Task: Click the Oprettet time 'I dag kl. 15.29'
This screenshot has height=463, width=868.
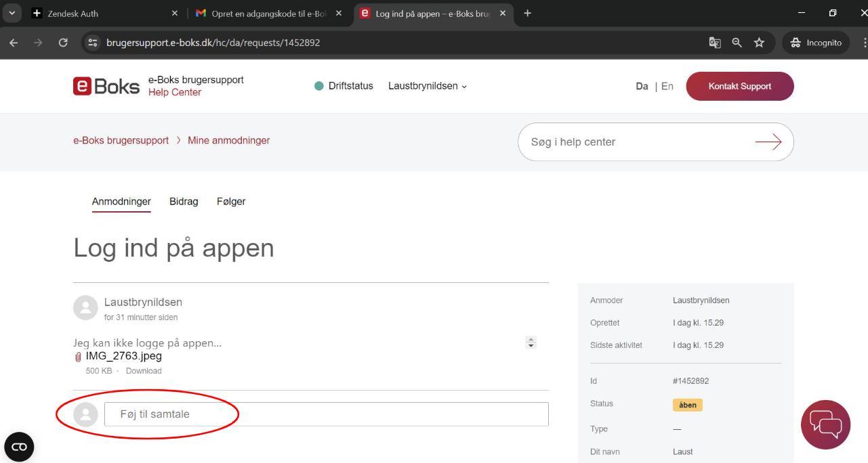Action: click(x=698, y=323)
